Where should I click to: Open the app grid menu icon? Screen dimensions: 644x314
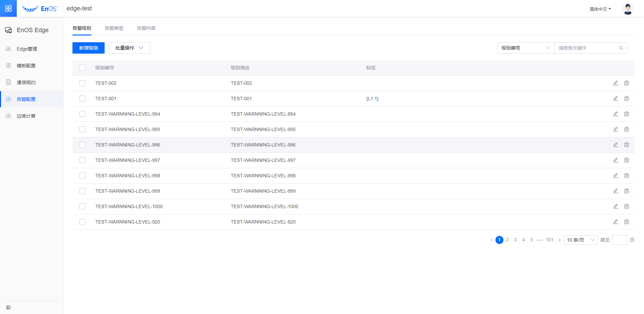pyautogui.click(x=8, y=8)
